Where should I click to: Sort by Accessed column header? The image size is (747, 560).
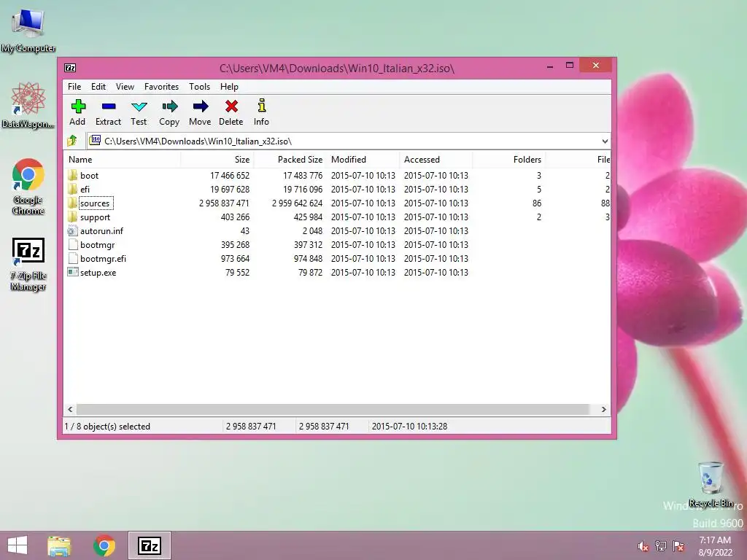pos(436,160)
